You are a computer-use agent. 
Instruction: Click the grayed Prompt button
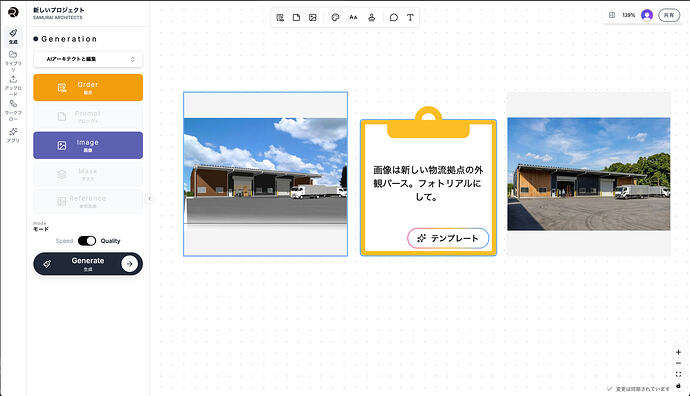(x=88, y=117)
